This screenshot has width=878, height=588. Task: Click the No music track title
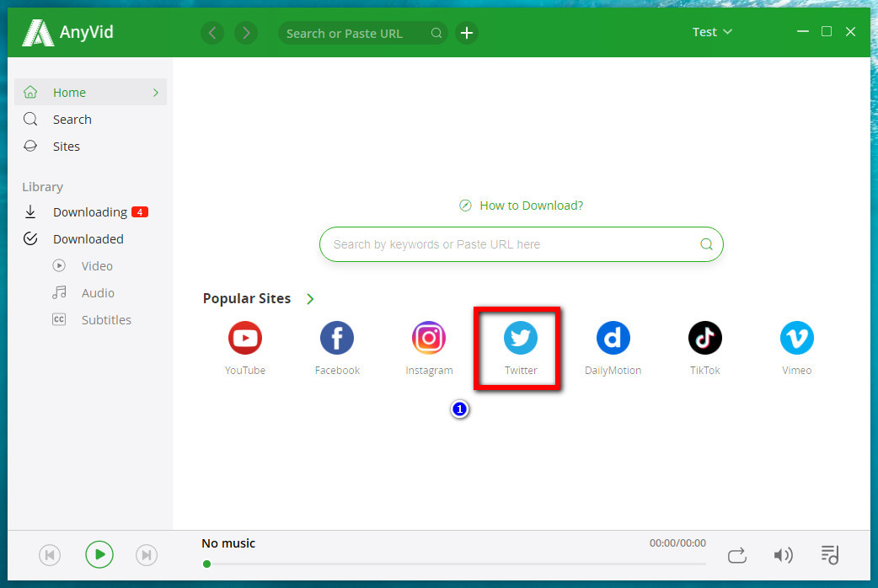(228, 543)
